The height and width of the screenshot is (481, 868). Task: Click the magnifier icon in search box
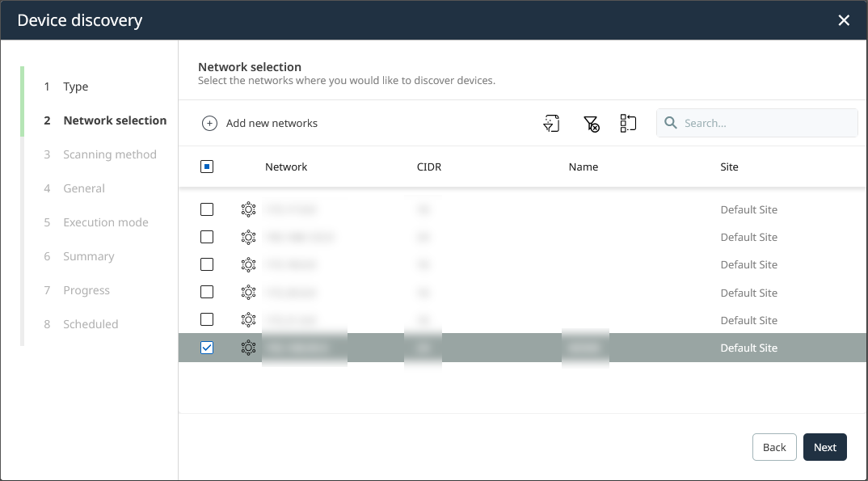[x=670, y=123]
